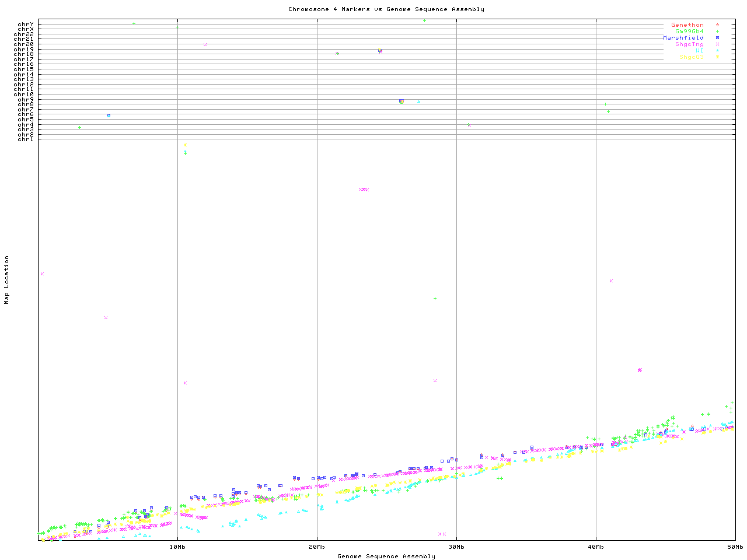Viewport: 747px width, 560px height.
Task: Pick the ShgcTng legend text
Action: pos(689,44)
